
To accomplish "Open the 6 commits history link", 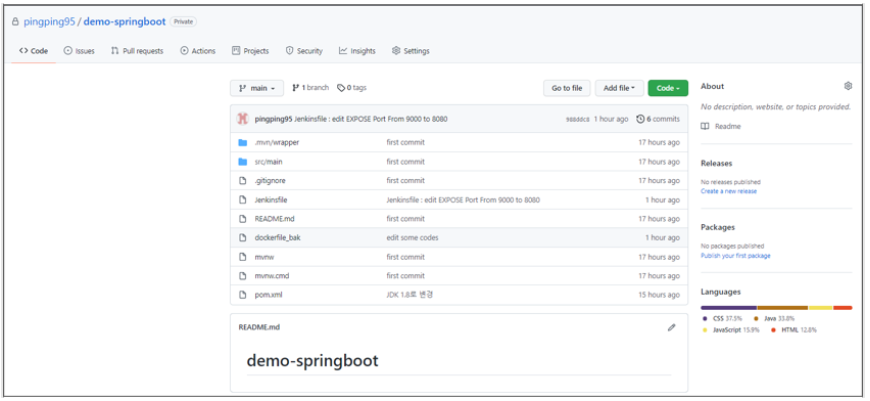I will pos(658,119).
